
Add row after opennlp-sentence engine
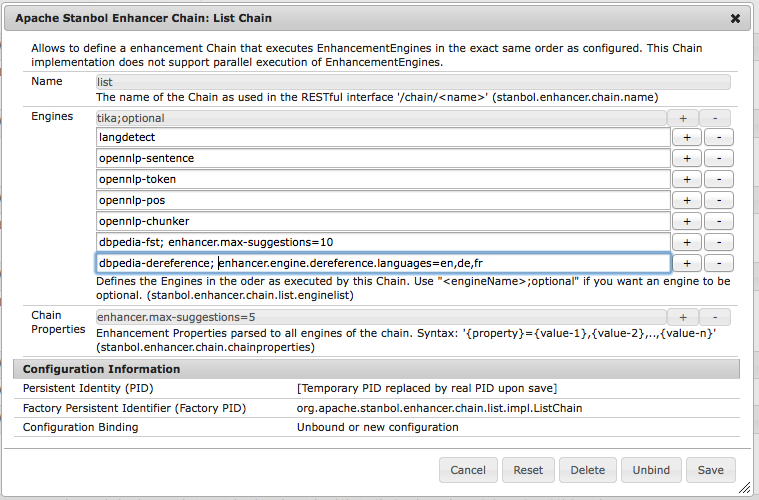(x=686, y=158)
